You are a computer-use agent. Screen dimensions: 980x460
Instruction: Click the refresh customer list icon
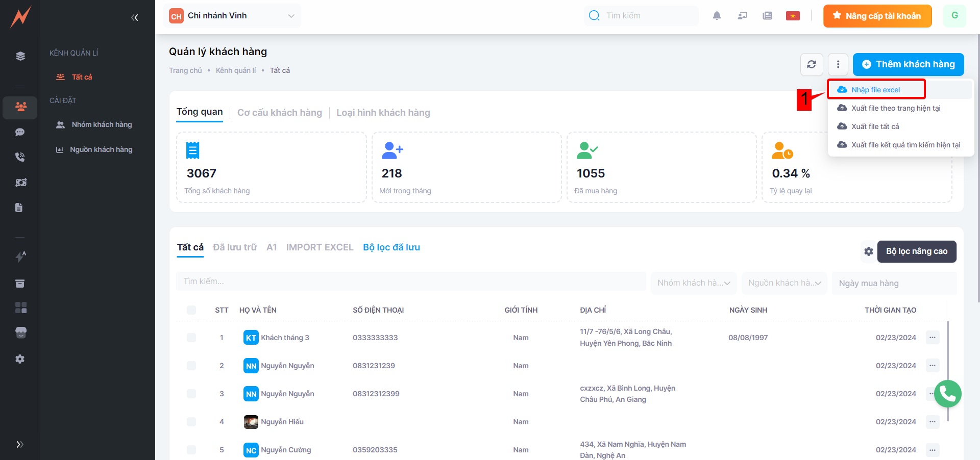812,64
